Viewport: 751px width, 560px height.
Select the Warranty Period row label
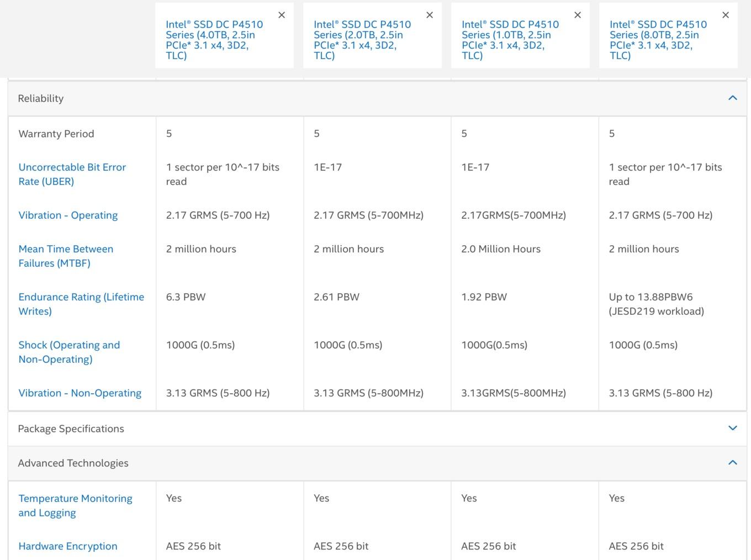tap(56, 134)
